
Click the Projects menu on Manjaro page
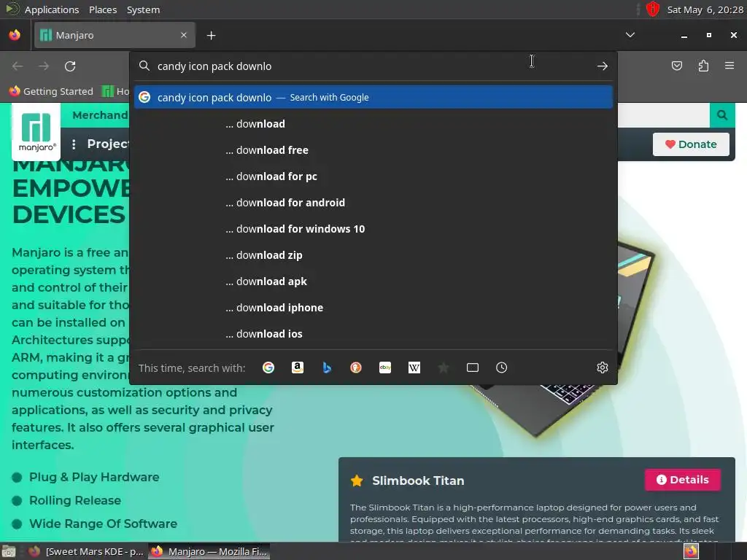coord(108,144)
